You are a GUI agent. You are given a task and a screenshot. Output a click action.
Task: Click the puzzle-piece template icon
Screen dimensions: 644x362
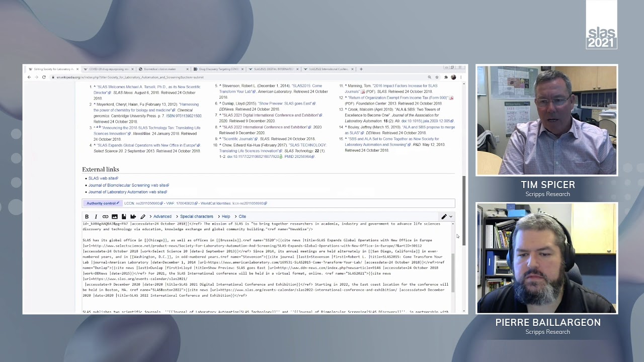coord(133,217)
